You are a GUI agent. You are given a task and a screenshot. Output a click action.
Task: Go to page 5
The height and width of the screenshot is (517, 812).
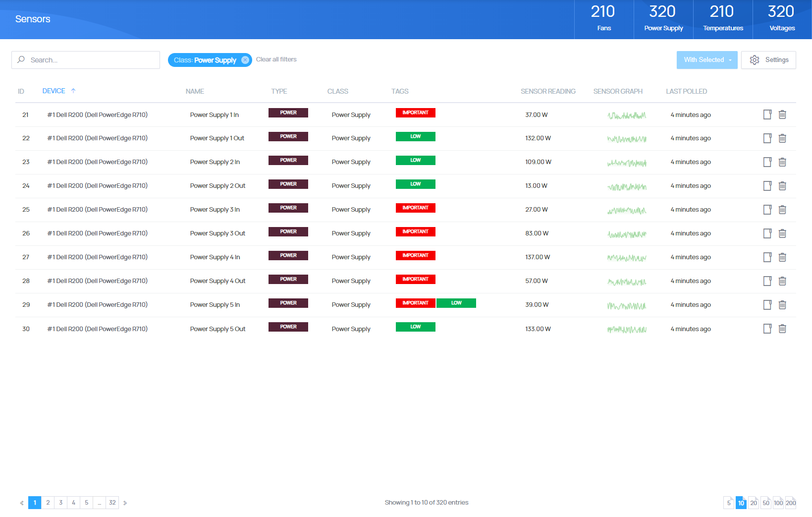[87, 503]
